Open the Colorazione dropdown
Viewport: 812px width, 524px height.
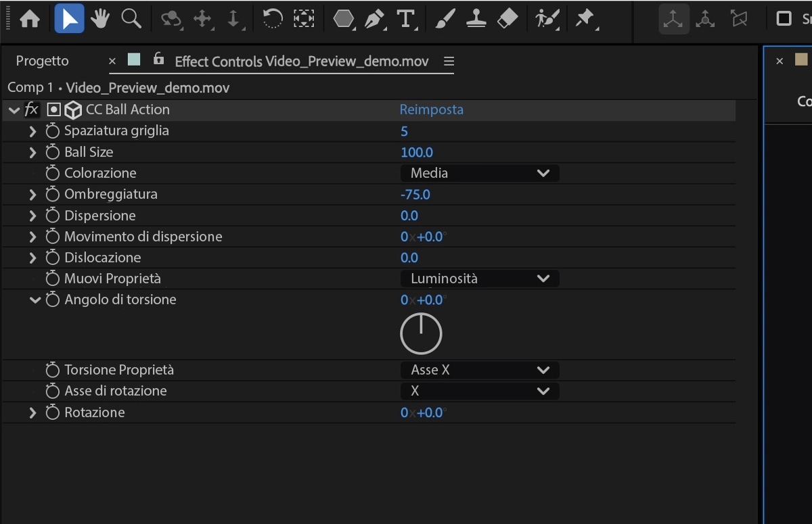[479, 172]
